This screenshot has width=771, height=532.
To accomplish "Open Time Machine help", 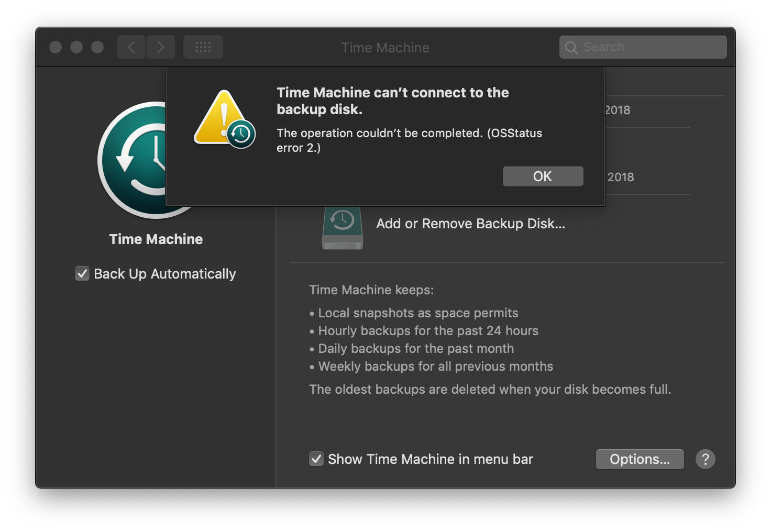I will pos(705,459).
